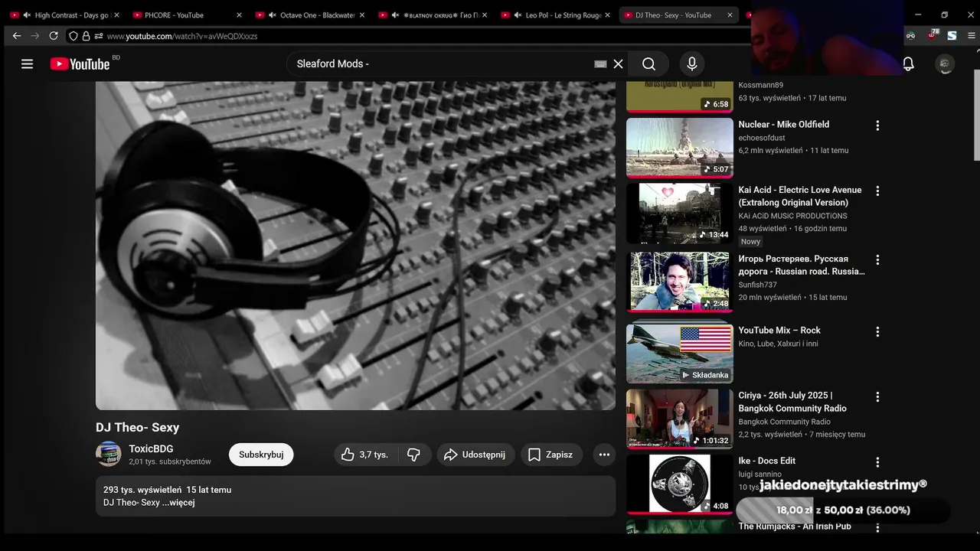Image resolution: width=980 pixels, height=551 pixels.
Task: Open more actions three-dot button under video
Action: click(604, 455)
